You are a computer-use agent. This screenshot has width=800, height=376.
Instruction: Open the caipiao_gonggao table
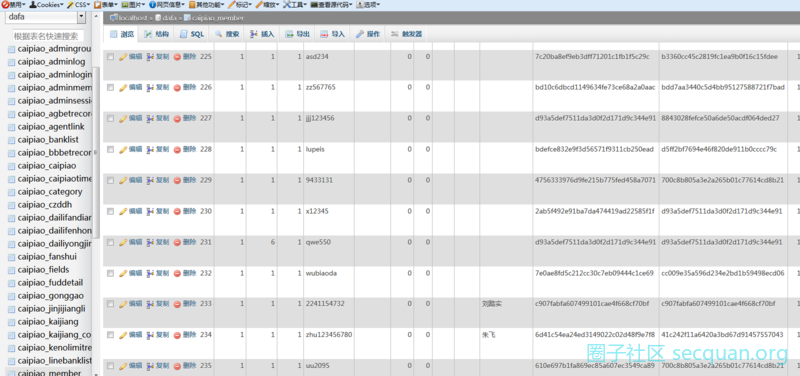[51, 296]
